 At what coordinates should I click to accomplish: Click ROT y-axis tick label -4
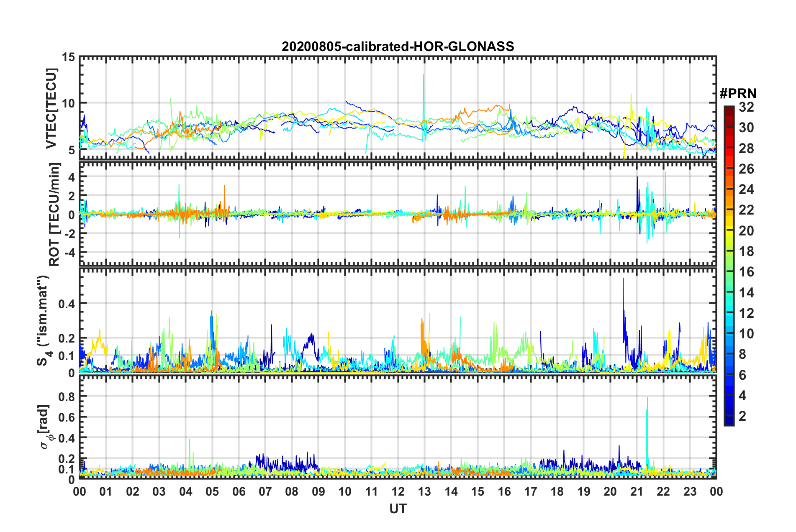tap(70, 253)
